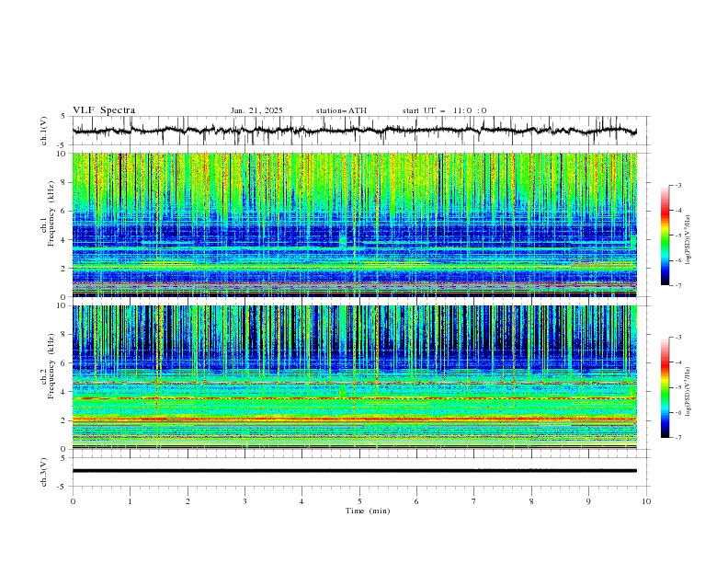Click time axis tick label "1"
This screenshot has width=728, height=563.
[130, 501]
